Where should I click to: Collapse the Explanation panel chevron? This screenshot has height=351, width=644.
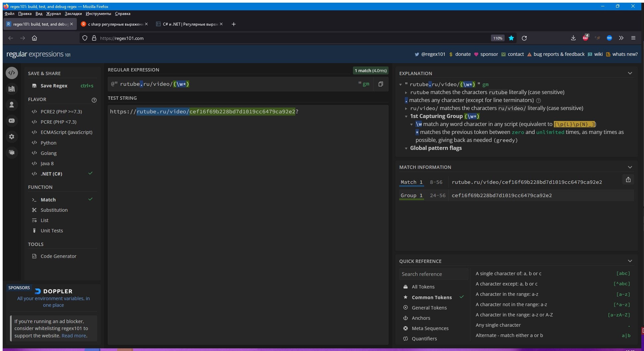630,73
